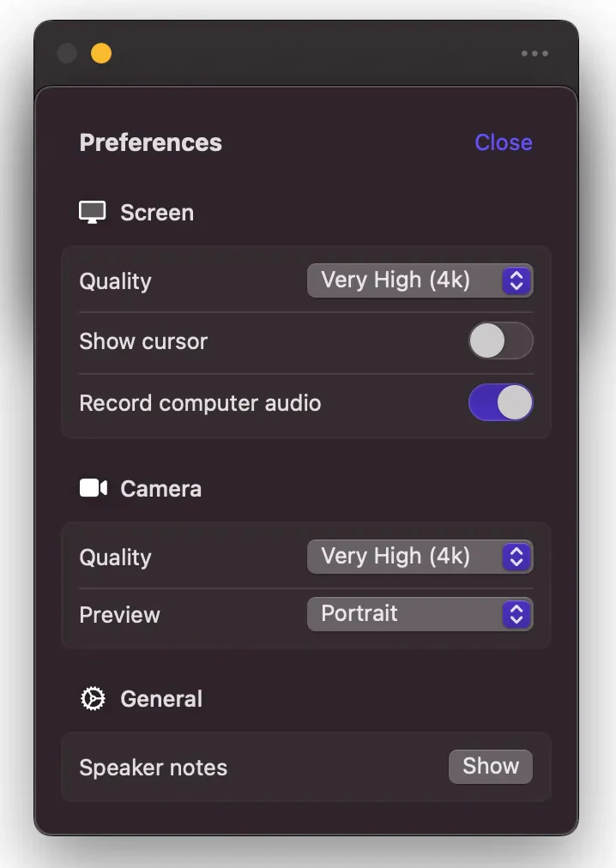Screen dimensions: 616x868
Task: Click the chevron icon on Screen Quality selector
Action: click(516, 280)
